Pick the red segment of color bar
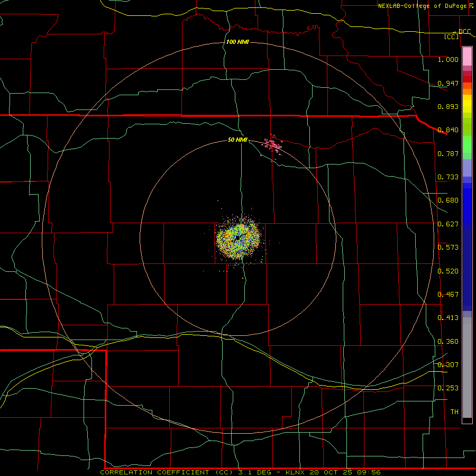476x476 pixels. click(x=467, y=79)
